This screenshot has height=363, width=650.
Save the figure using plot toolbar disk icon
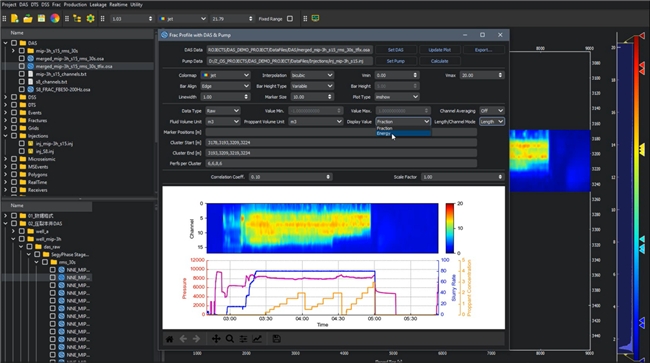click(276, 339)
